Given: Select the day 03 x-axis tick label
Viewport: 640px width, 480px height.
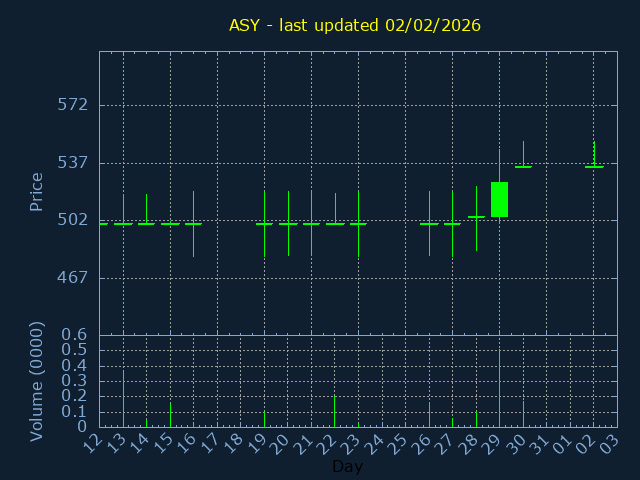Looking at the screenshot, I should 610,441.
